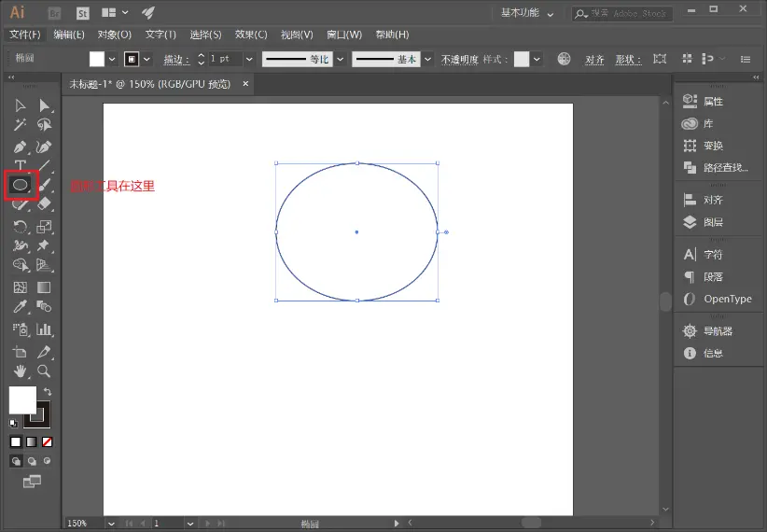
Task: Open the 效果(C) menu
Action: pyautogui.click(x=251, y=35)
